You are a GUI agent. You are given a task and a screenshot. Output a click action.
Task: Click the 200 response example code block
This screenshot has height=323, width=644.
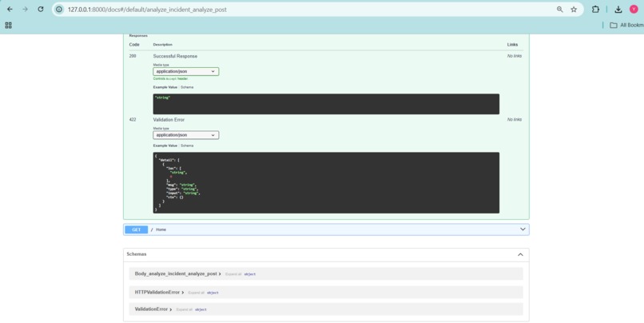pos(326,104)
